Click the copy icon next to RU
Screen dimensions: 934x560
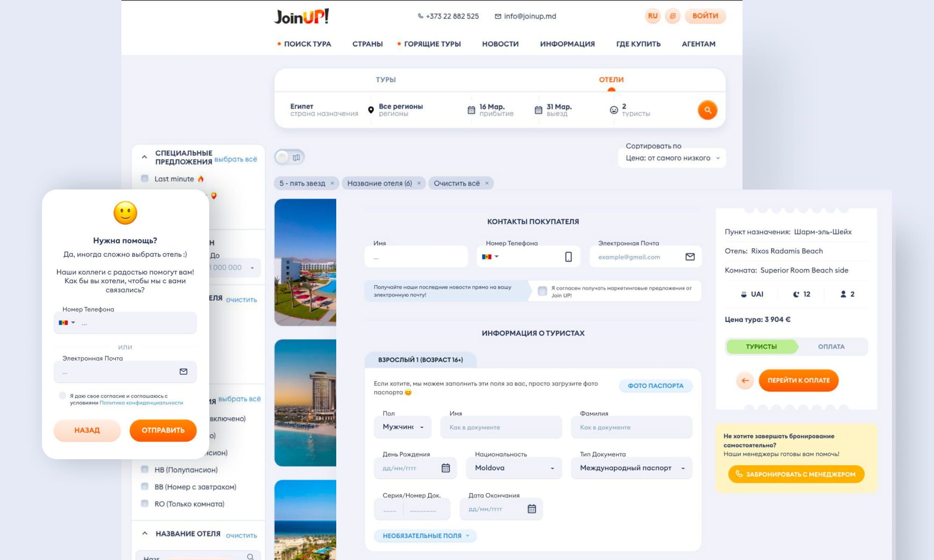pos(672,16)
